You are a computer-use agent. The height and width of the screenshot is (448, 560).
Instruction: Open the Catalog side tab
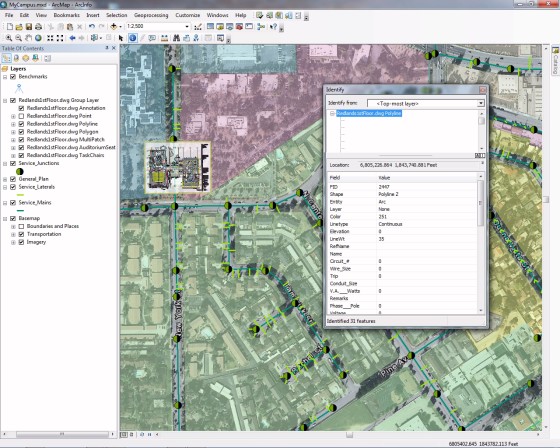(555, 60)
